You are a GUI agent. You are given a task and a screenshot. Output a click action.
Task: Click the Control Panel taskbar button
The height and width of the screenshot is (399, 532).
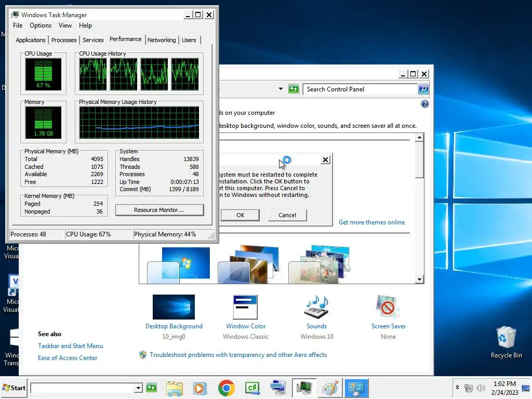(356, 388)
